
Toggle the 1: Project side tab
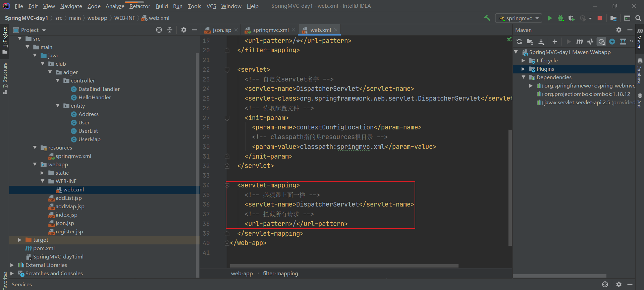tap(5, 40)
